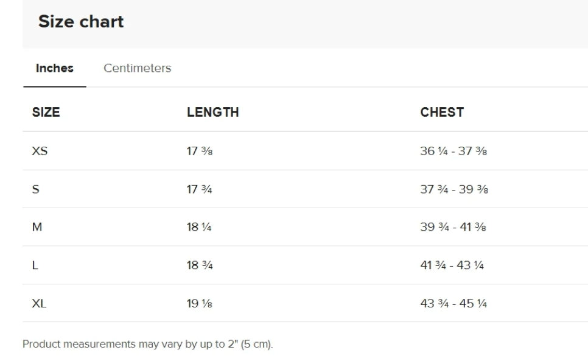
Task: Click XL chest range 43 ¾ - 45 ¼
Action: coord(453,303)
